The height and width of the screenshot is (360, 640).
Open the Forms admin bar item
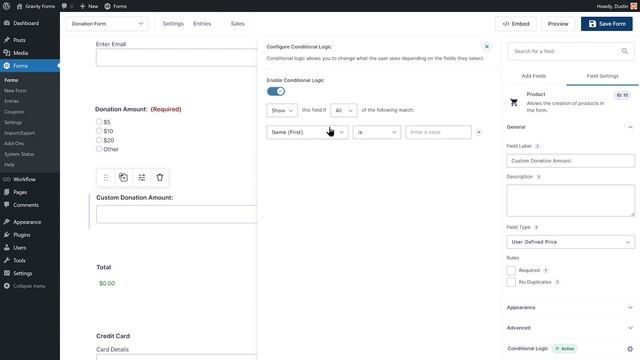pyautogui.click(x=116, y=6)
